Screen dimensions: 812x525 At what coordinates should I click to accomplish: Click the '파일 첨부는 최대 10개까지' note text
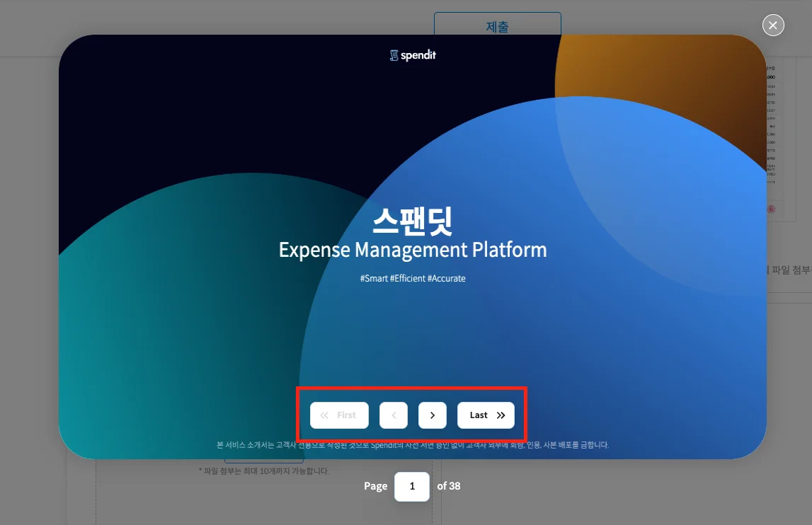pyautogui.click(x=264, y=471)
